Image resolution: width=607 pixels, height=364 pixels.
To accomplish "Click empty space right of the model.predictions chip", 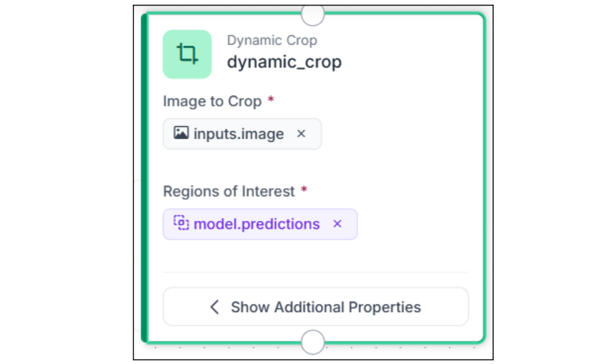I will click(x=412, y=224).
